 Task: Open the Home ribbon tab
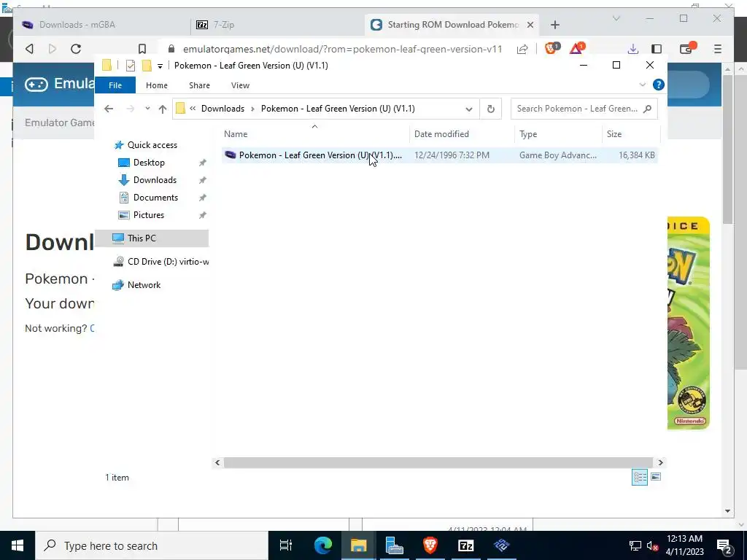(157, 85)
